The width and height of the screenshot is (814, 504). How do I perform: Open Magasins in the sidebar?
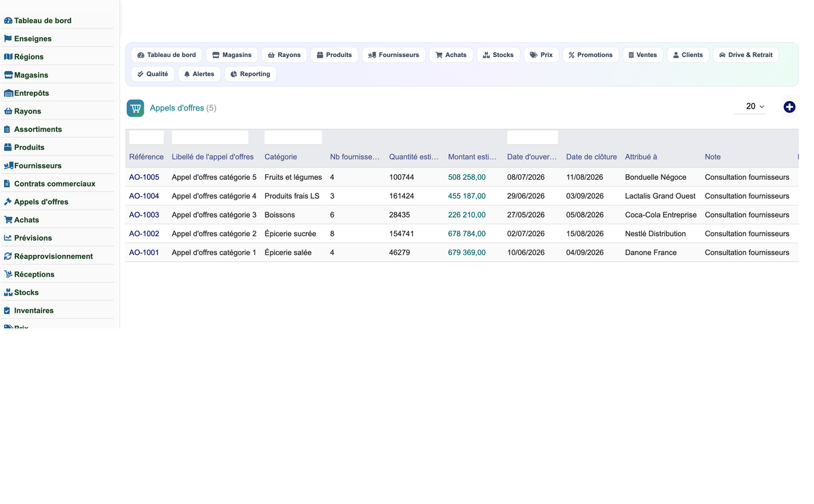(x=26, y=75)
